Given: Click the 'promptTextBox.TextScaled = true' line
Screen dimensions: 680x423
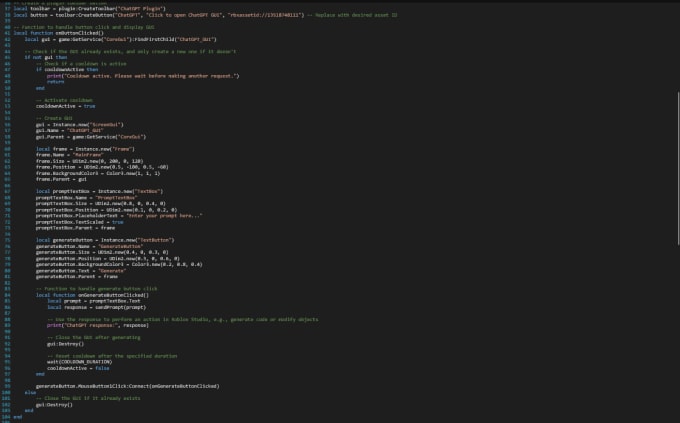Looking at the screenshot, I should 80,222.
